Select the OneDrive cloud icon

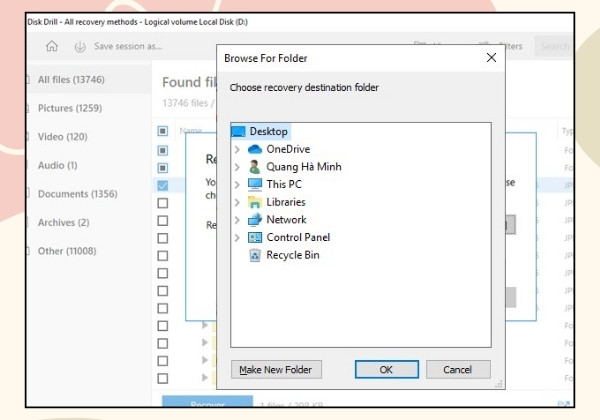click(x=255, y=149)
